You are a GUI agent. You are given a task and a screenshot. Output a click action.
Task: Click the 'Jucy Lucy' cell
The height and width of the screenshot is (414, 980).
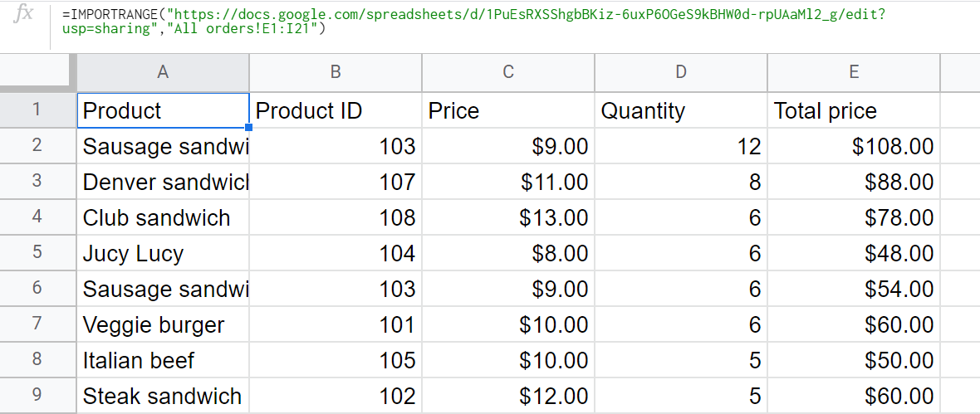click(163, 253)
